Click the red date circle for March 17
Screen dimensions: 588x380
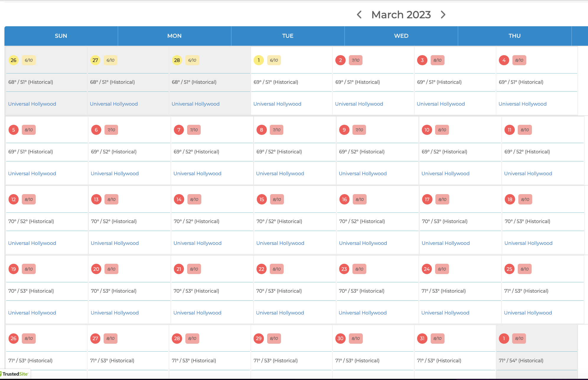pyautogui.click(x=427, y=199)
